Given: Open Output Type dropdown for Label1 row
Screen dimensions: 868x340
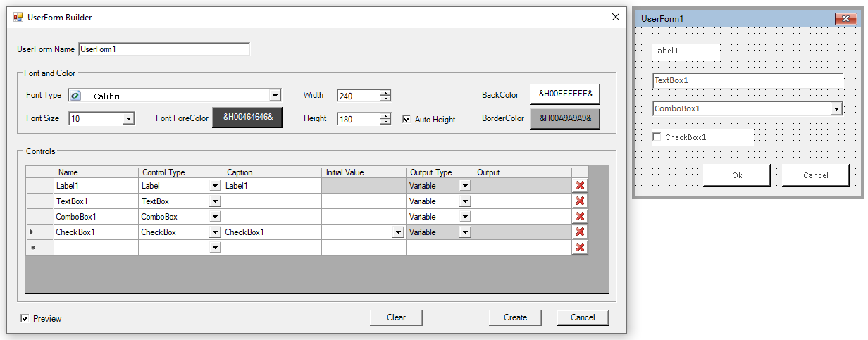Looking at the screenshot, I should pos(465,186).
